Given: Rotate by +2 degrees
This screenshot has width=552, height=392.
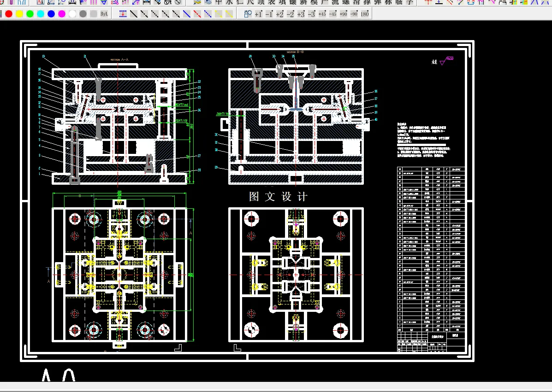Looking at the screenshot, I should (x=279, y=14).
